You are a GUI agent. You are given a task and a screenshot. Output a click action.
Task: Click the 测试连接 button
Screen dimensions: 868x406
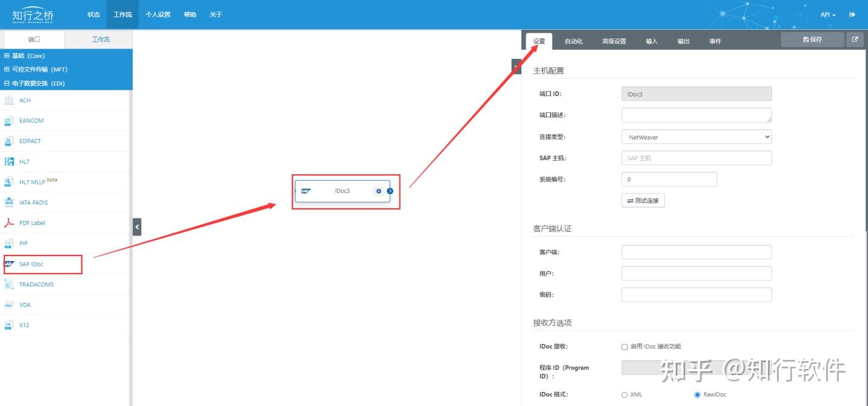coord(643,200)
